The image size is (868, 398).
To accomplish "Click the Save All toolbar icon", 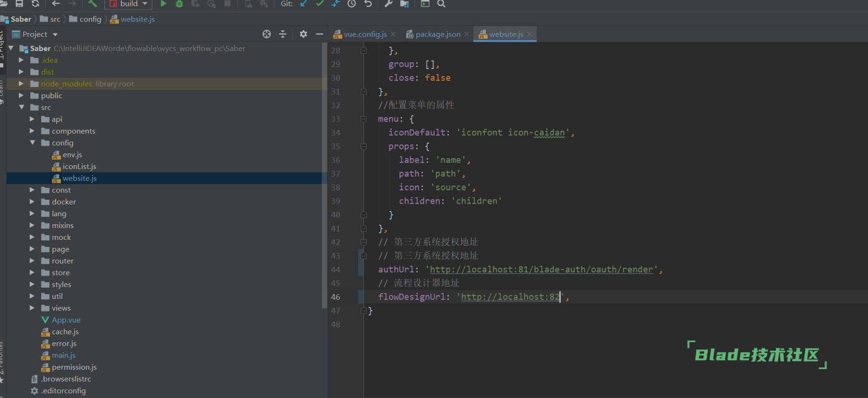I will (x=19, y=4).
